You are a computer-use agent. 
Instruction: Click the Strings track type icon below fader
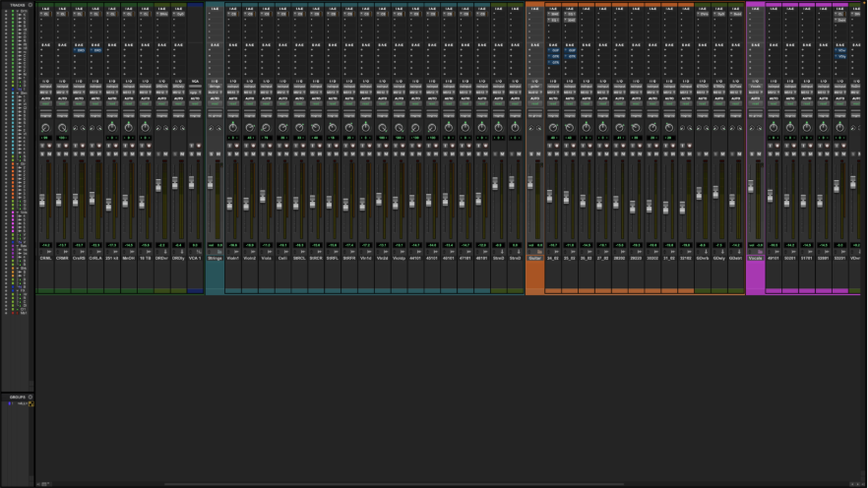coord(219,252)
